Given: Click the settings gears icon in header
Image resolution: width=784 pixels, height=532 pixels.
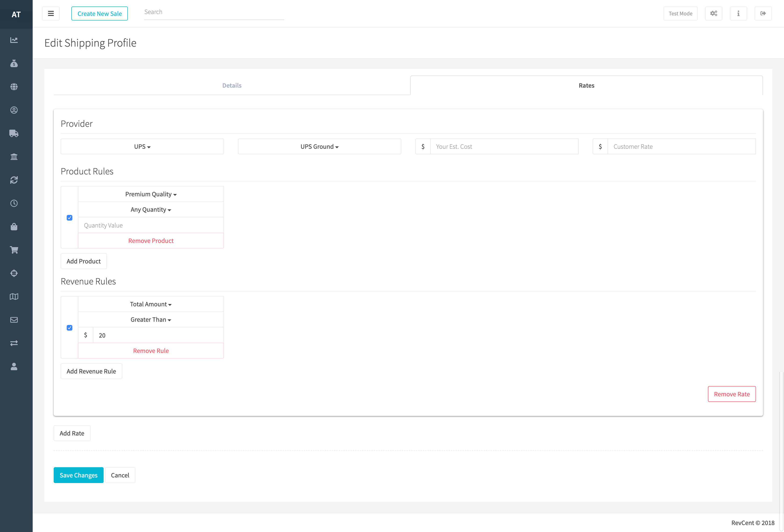Looking at the screenshot, I should tap(714, 14).
